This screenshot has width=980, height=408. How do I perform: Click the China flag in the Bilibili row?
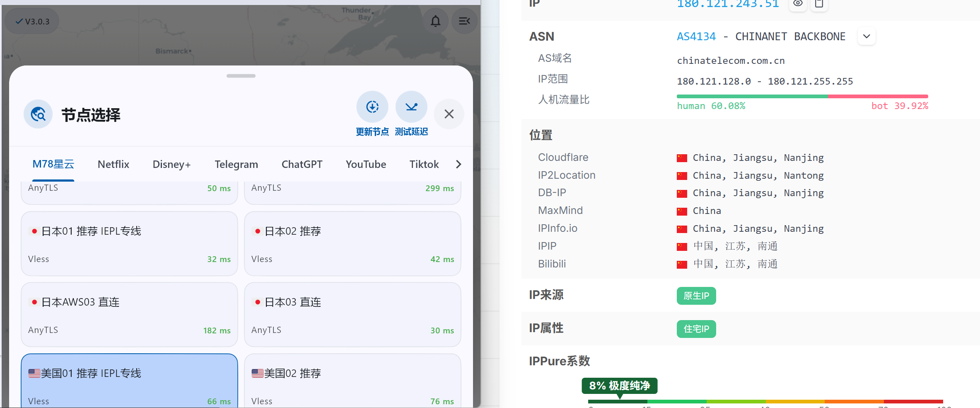682,264
